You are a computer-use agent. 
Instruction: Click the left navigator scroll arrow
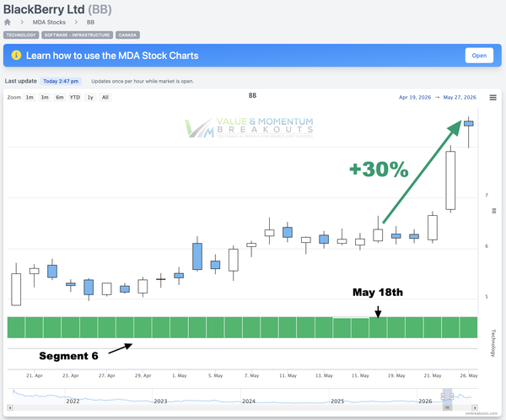pyautogui.click(x=10, y=407)
